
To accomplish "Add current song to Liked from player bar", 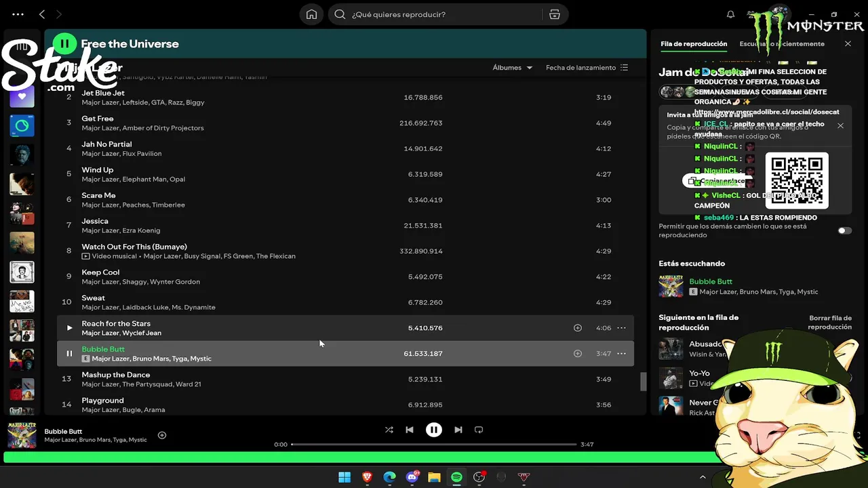I will (162, 435).
